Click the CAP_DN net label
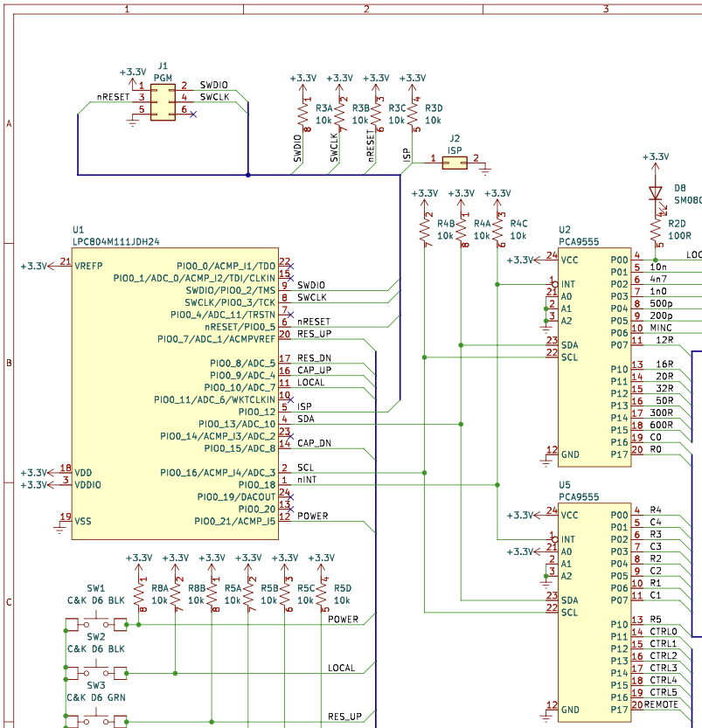 click(x=315, y=443)
